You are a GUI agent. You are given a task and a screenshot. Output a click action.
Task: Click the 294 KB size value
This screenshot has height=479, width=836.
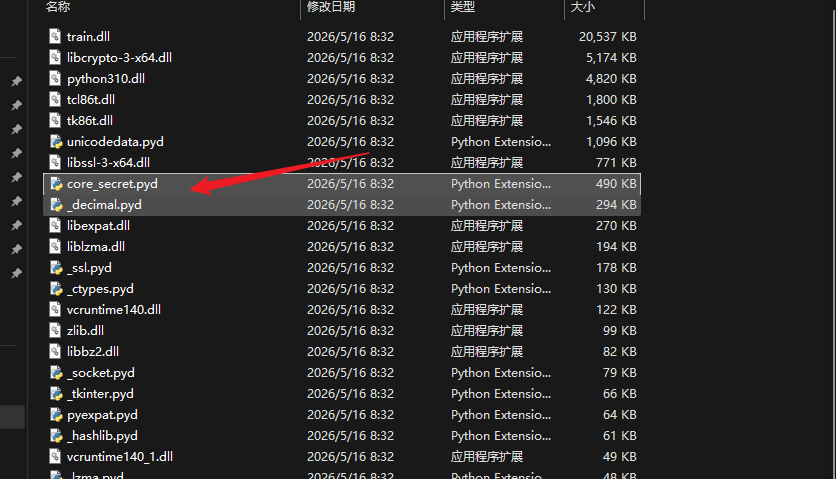pyautogui.click(x=616, y=205)
